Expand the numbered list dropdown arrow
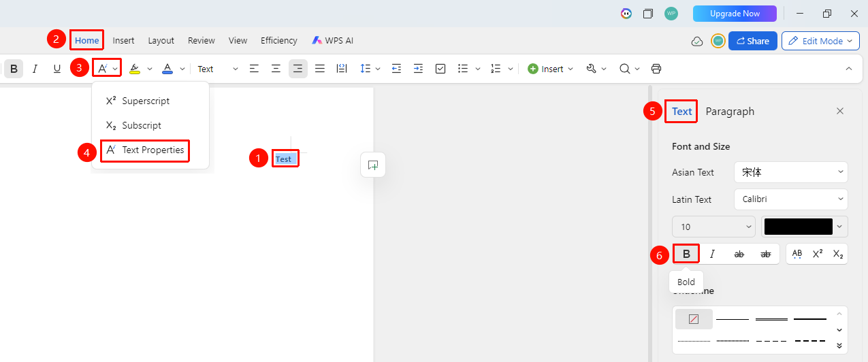The width and height of the screenshot is (868, 362). [511, 69]
